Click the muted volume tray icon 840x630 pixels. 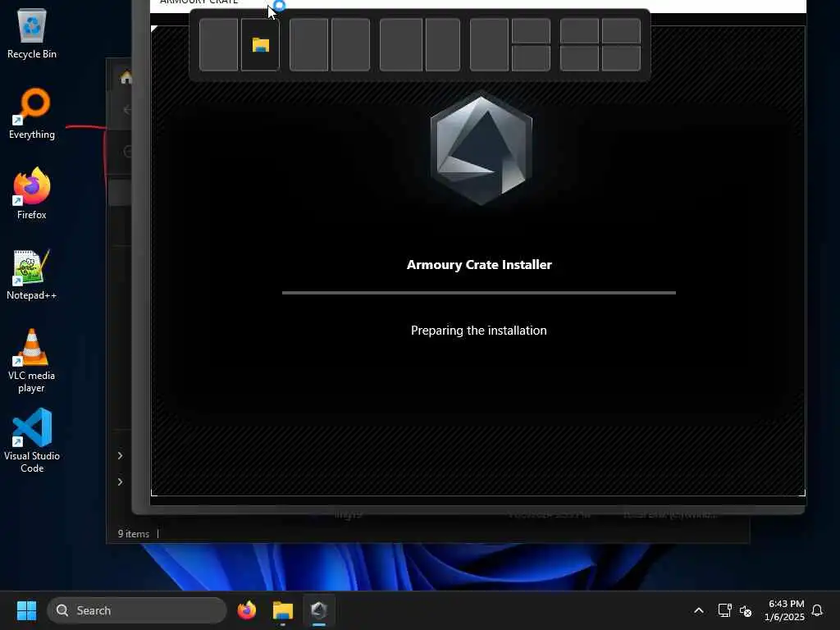point(745,610)
